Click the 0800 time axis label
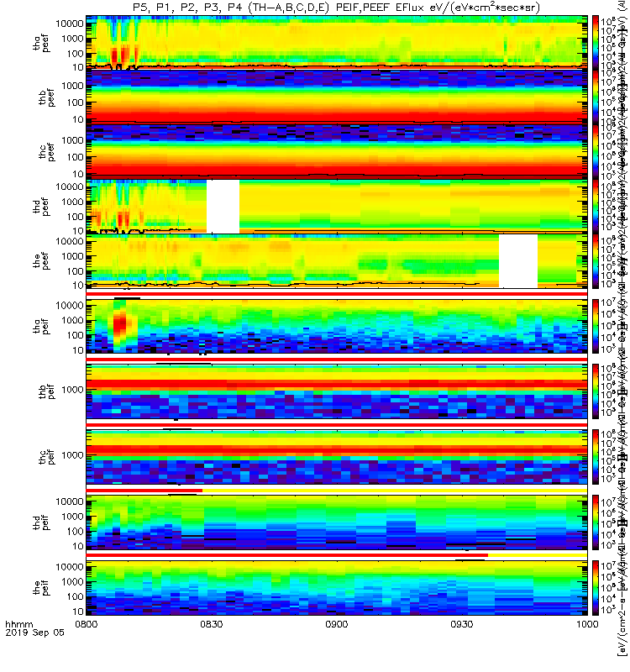Viewport: 630px width, 672px height. pyautogui.click(x=87, y=624)
